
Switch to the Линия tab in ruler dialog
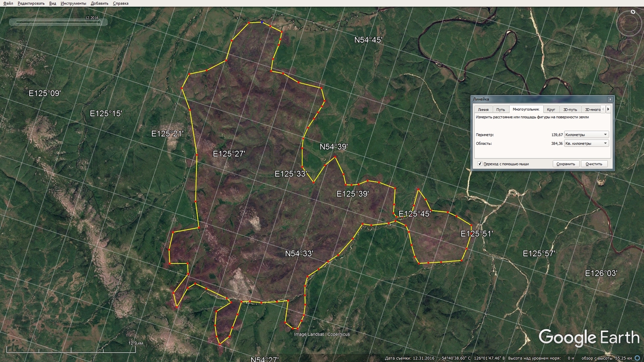[x=483, y=109]
